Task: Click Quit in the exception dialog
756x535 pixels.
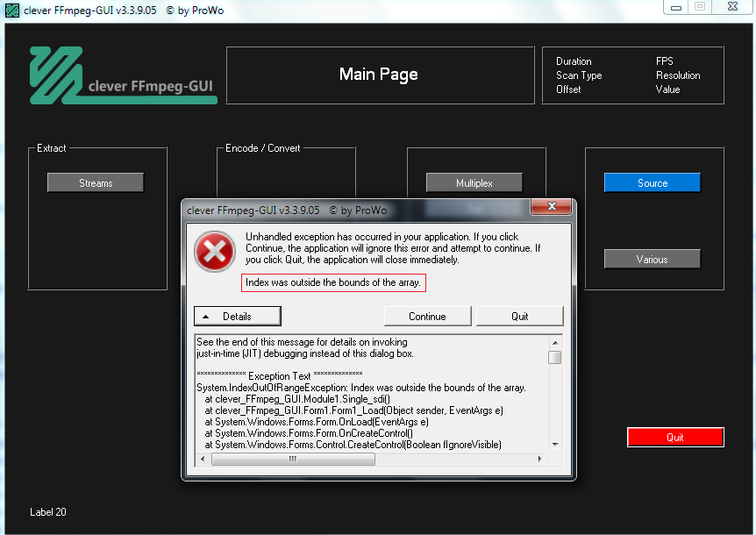Action: (x=519, y=317)
